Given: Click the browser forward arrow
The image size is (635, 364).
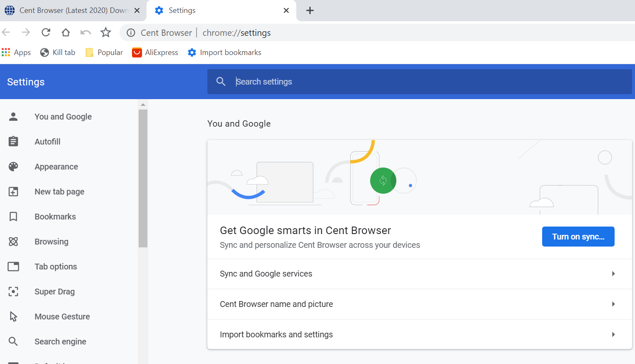Looking at the screenshot, I should point(26,32).
